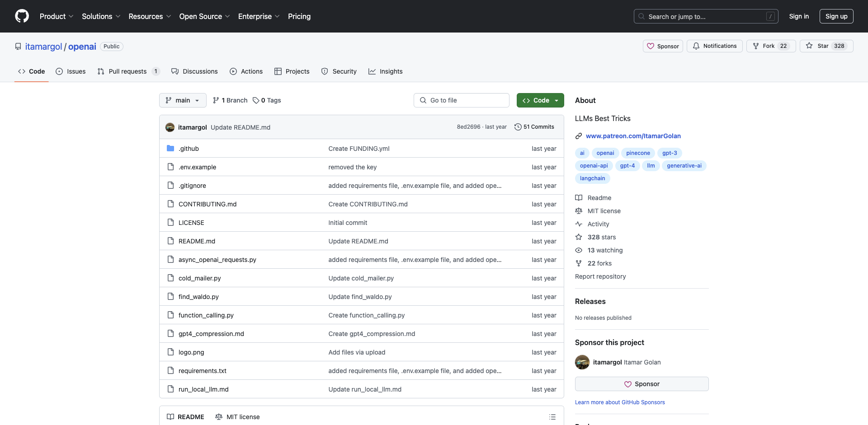
Task: Open the green Code dropdown button
Action: pyautogui.click(x=540, y=100)
